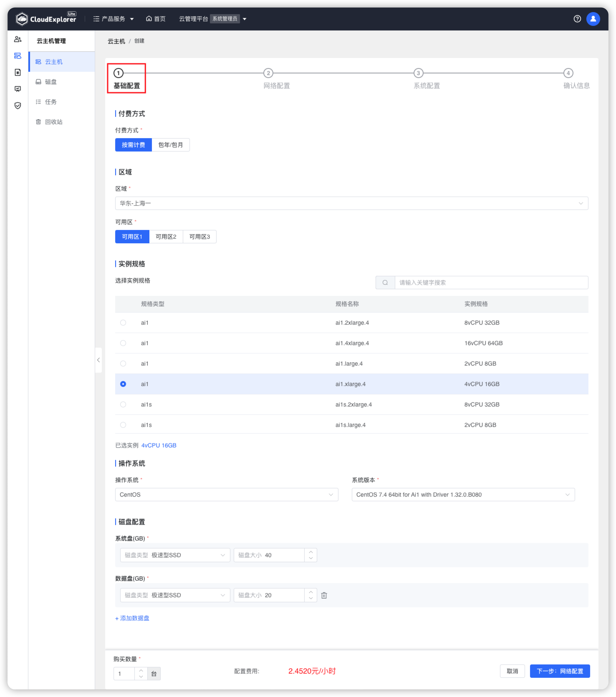Increase data disk size
This screenshot has height=697, width=616.
tap(311, 592)
